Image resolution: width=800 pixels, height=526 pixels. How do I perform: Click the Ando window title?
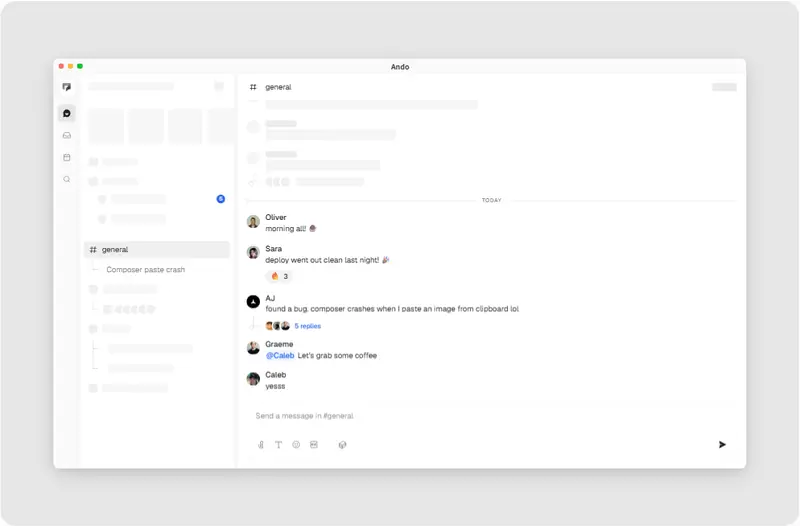point(400,67)
